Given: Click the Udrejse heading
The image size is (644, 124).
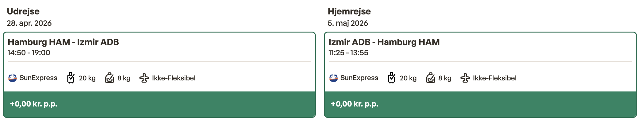Looking at the screenshot, I should [x=23, y=11].
